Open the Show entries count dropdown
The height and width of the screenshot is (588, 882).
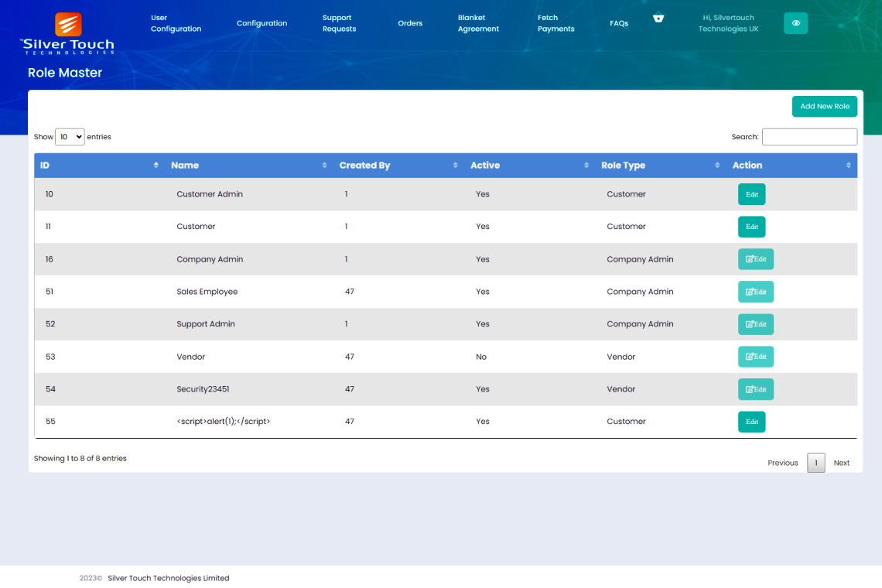click(70, 137)
